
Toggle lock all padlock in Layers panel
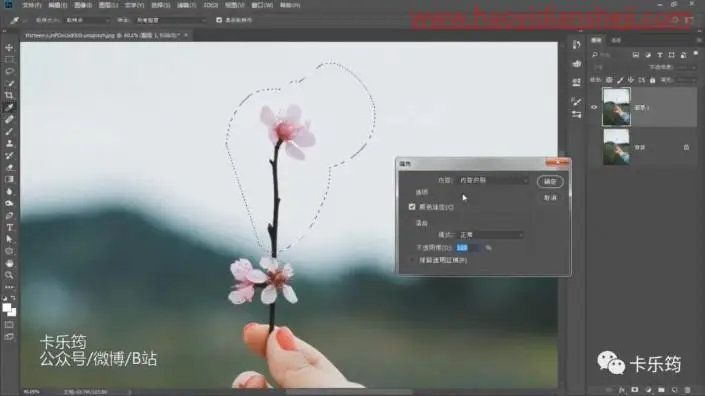point(652,80)
